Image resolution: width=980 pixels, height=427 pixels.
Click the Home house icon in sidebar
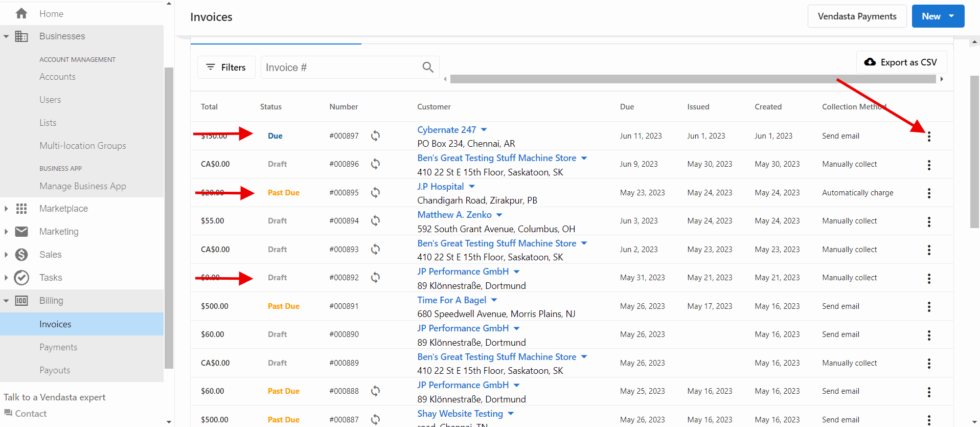click(x=21, y=14)
